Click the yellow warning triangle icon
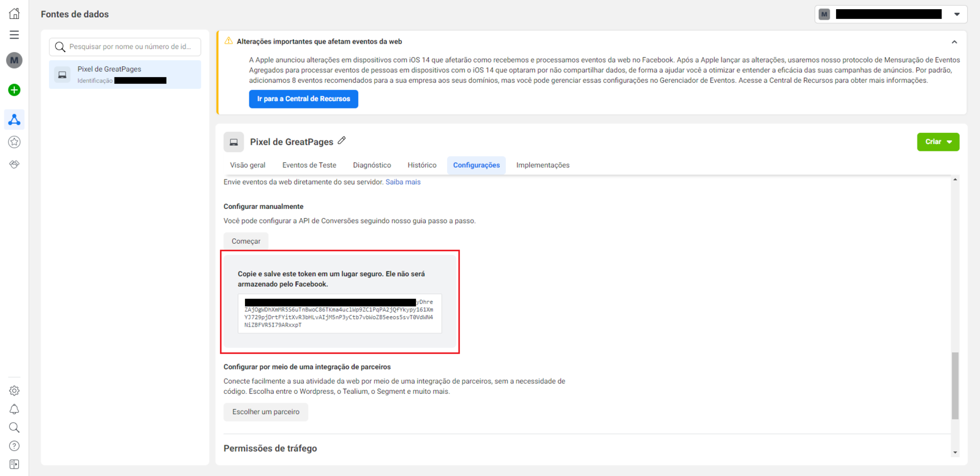980x476 pixels. (228, 41)
